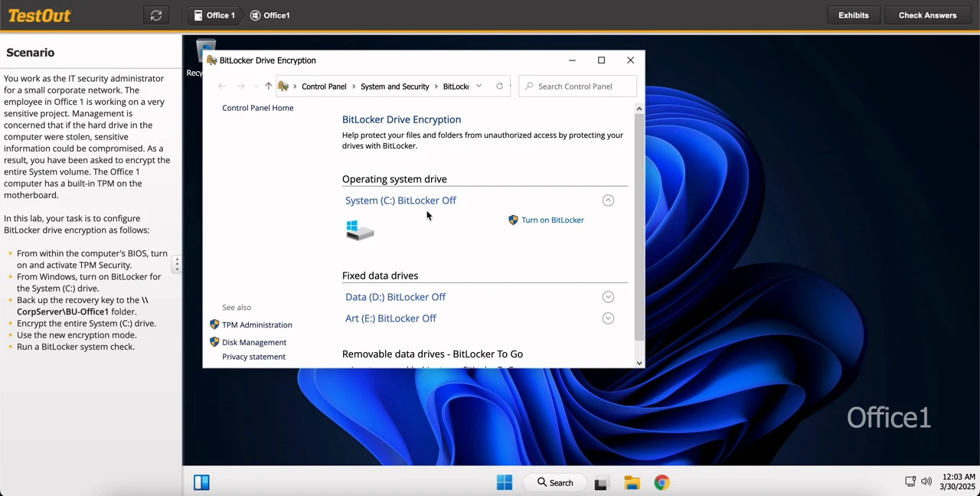Click Art (E:) BitLocker Off heading
Screen dimensions: 980x496
pyautogui.click(x=390, y=318)
